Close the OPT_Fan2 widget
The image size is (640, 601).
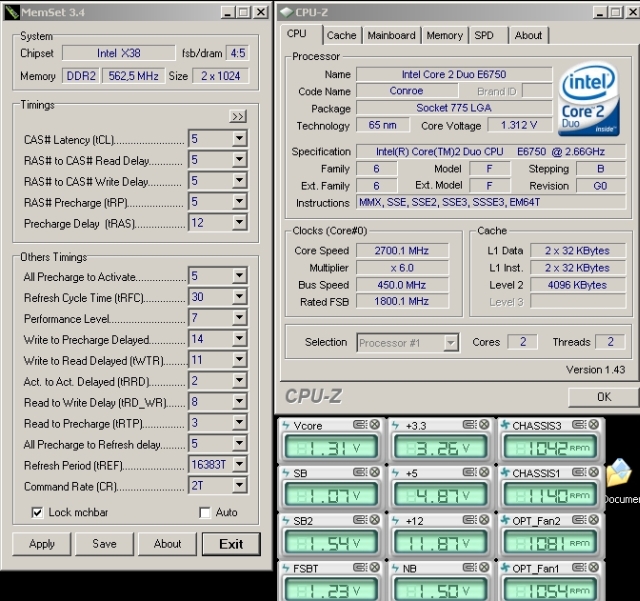[593, 520]
